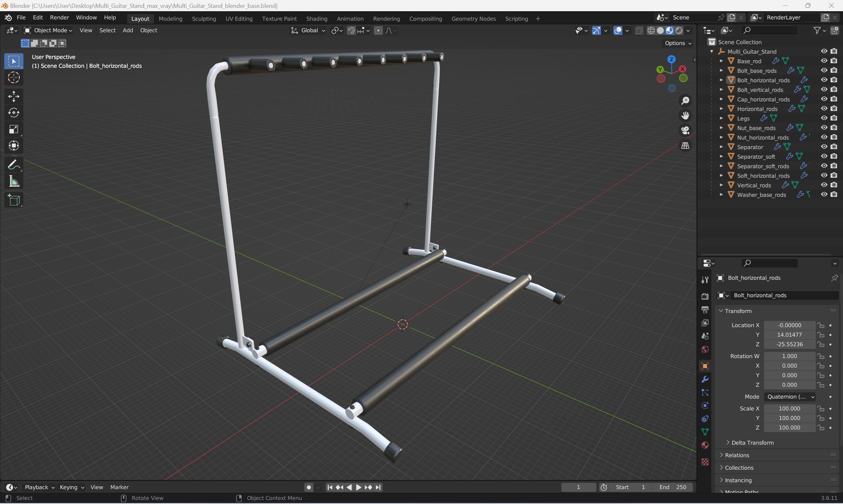This screenshot has width=843, height=504.
Task: Expand the Relations panel
Action: tap(737, 455)
